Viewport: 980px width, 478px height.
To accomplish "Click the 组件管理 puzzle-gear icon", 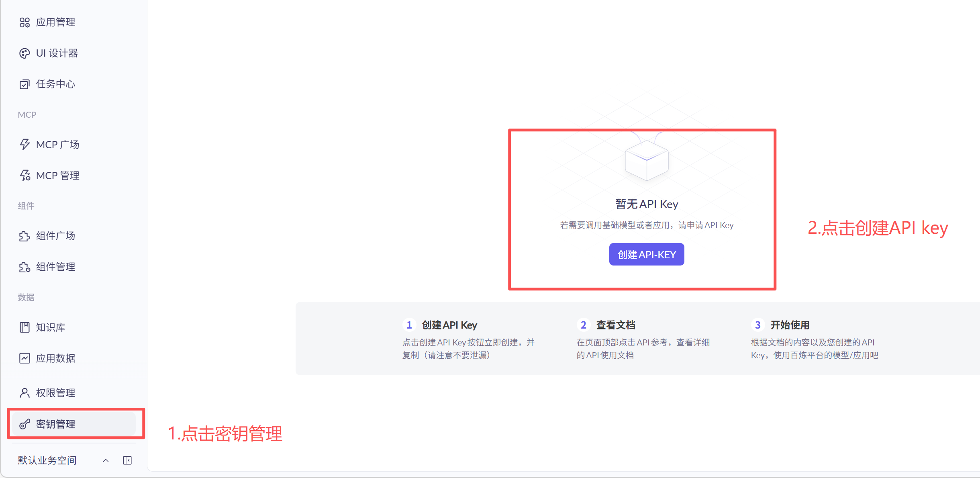I will 24,267.
